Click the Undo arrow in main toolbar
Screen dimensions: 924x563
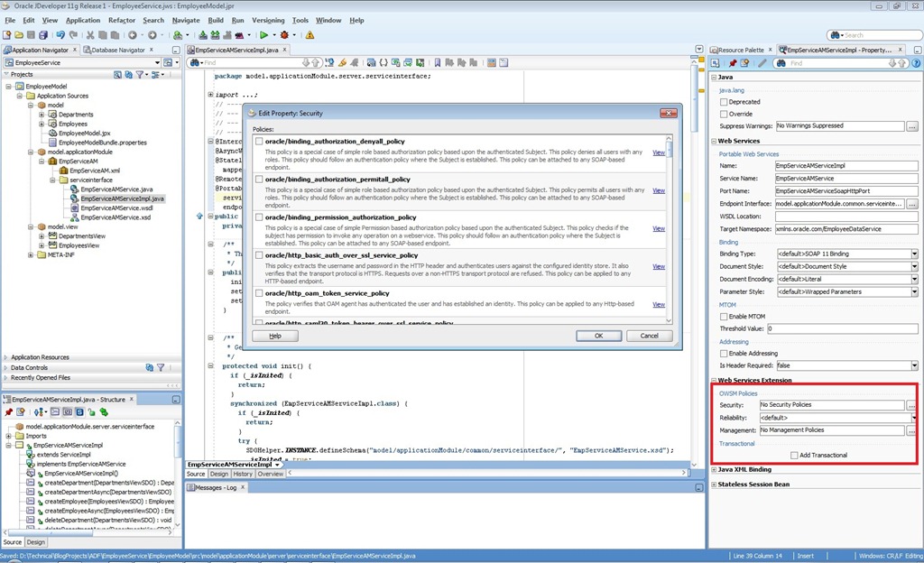(x=60, y=35)
